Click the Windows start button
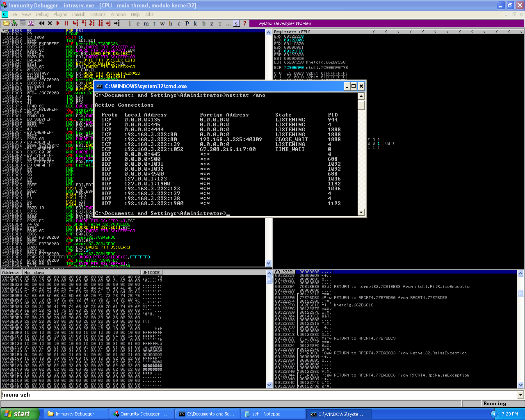 click(x=20, y=414)
